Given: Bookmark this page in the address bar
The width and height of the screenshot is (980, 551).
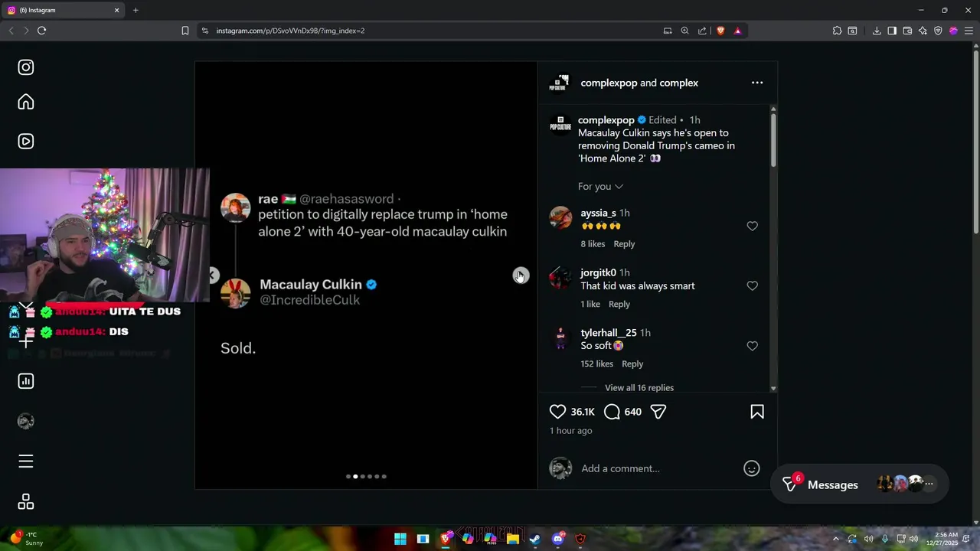Looking at the screenshot, I should coord(185,31).
